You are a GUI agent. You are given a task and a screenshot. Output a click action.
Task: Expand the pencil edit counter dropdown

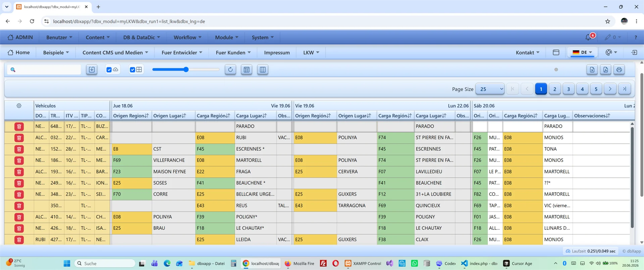[613, 37]
